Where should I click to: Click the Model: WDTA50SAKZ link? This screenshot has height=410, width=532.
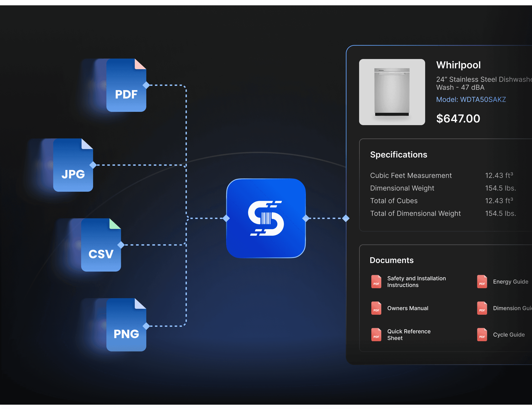click(x=471, y=99)
